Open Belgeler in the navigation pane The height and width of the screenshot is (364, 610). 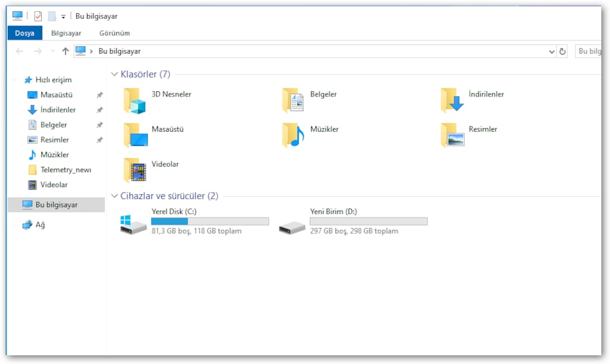(48, 125)
